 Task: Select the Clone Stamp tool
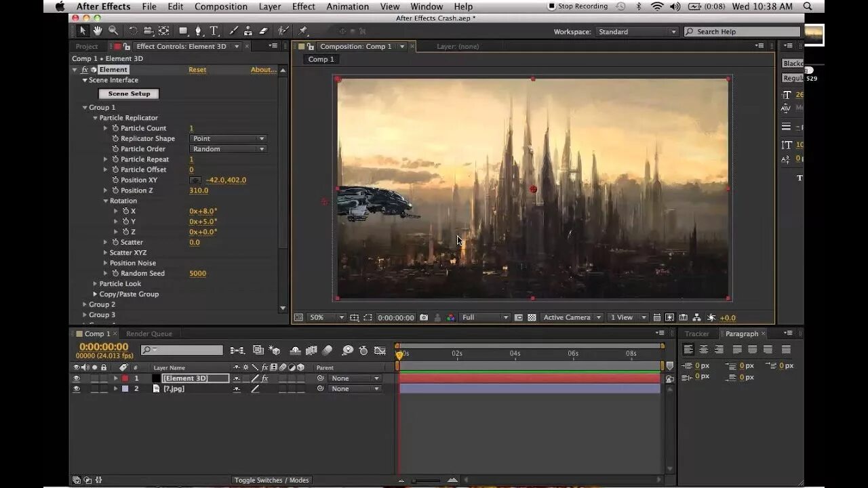pos(248,31)
